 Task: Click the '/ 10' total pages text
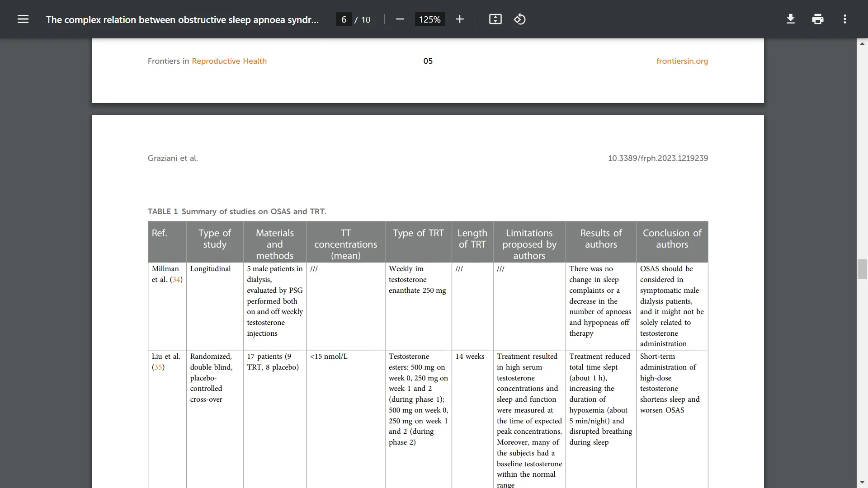tap(362, 19)
